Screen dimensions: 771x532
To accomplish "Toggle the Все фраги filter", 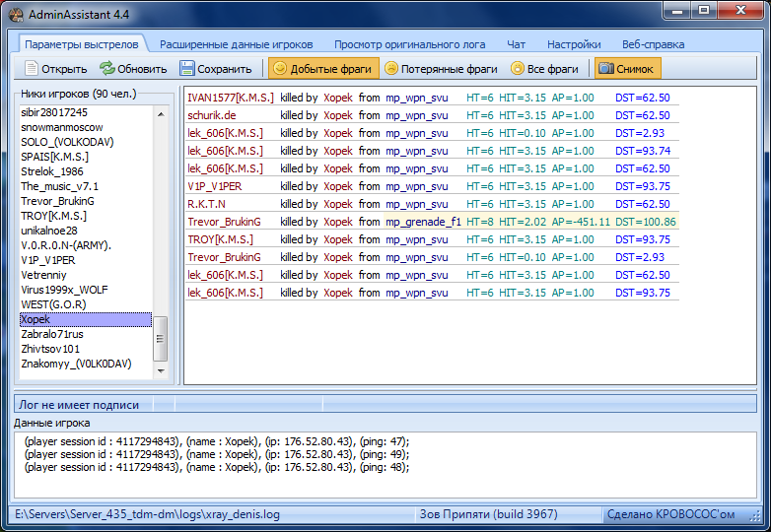I will click(x=545, y=68).
